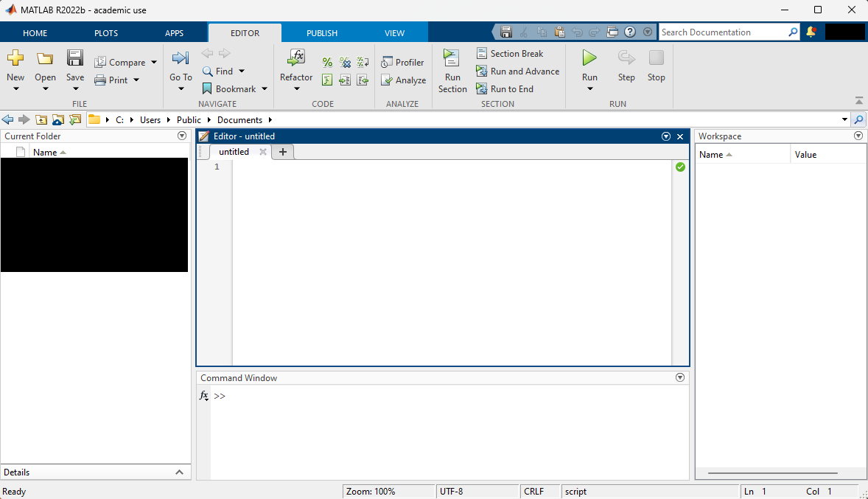Open the Profiler
Screen dimensions: 868x499
coord(402,63)
